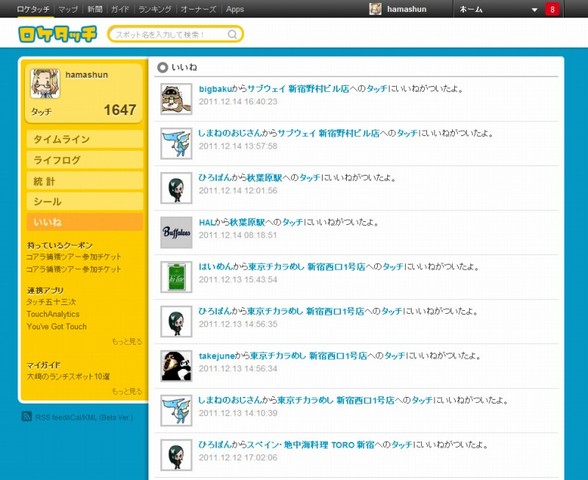
Task: Click touch count 1647
Action: click(x=120, y=110)
